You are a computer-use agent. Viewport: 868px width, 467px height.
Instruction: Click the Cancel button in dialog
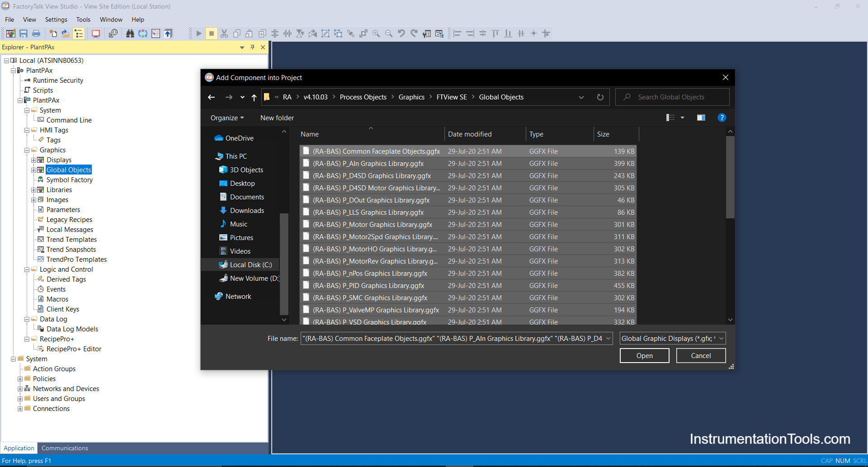(701, 356)
